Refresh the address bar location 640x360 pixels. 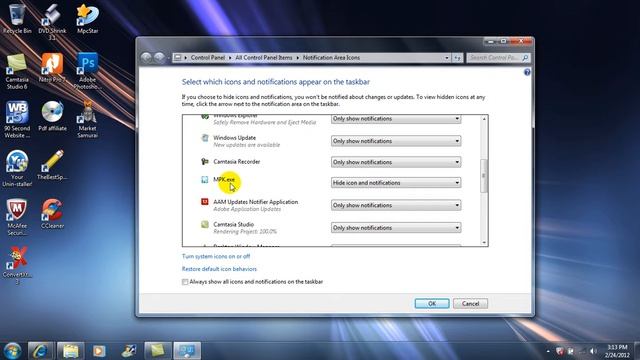pyautogui.click(x=457, y=58)
